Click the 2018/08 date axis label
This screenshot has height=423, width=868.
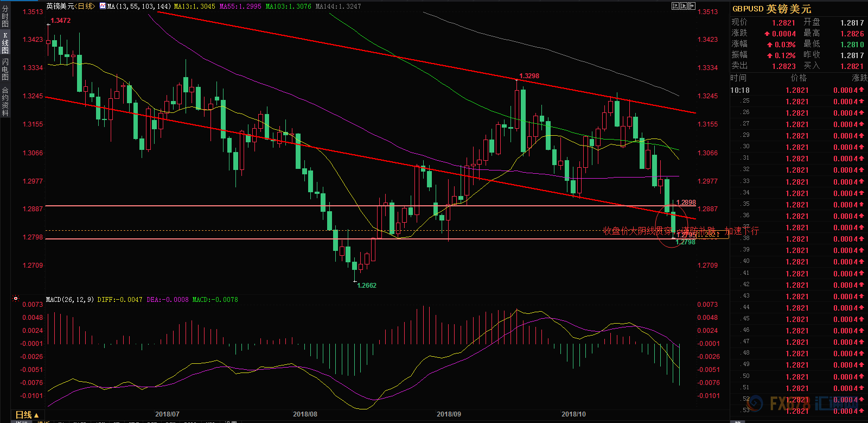(x=305, y=414)
